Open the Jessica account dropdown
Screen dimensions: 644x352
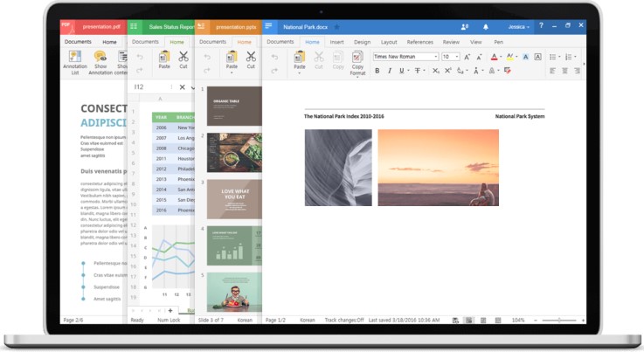[519, 27]
